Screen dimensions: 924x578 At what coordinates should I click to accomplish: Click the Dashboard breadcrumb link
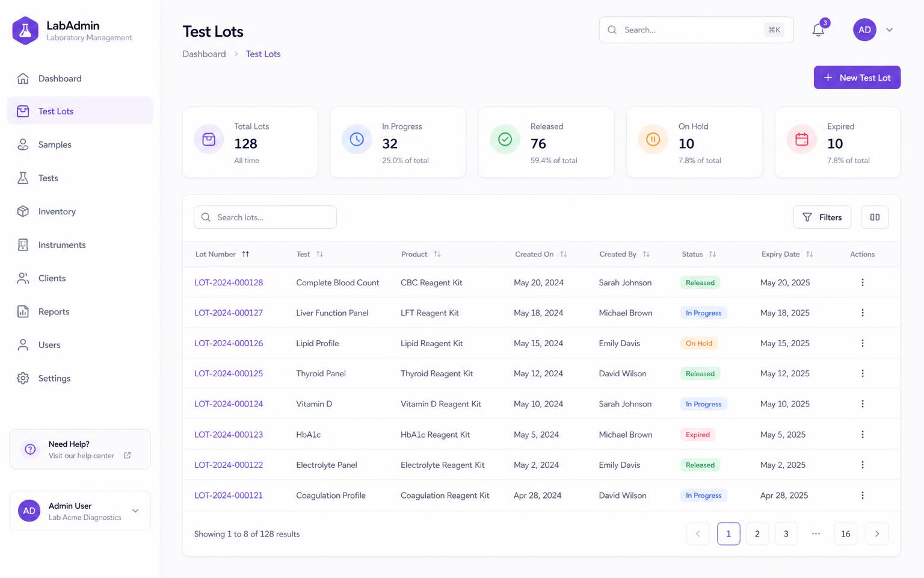tap(204, 54)
